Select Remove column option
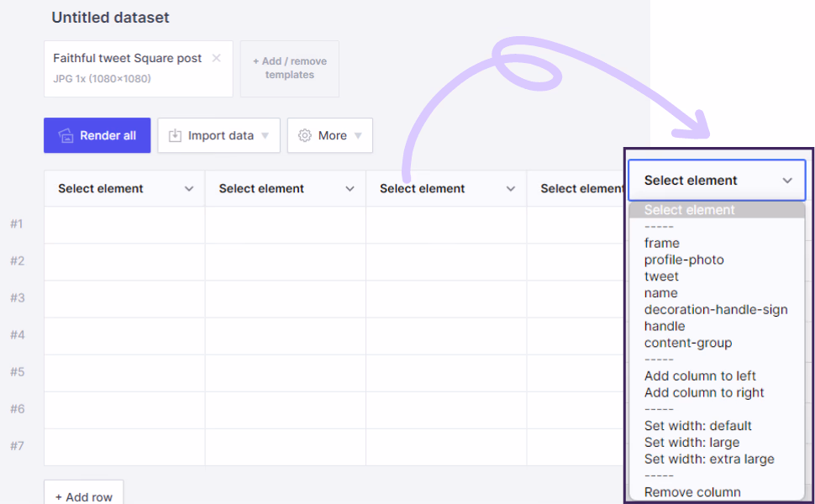Image resolution: width=815 pixels, height=504 pixels. point(692,492)
